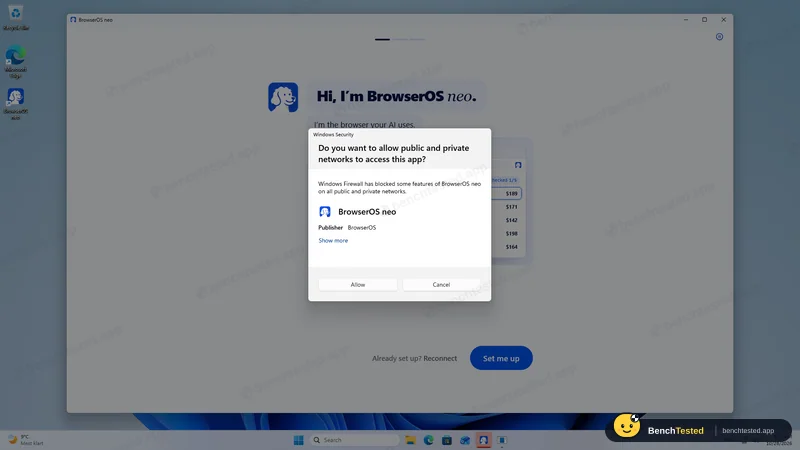Click the blue taskbar icon after Store
800x450 pixels.
pyautogui.click(x=465, y=440)
